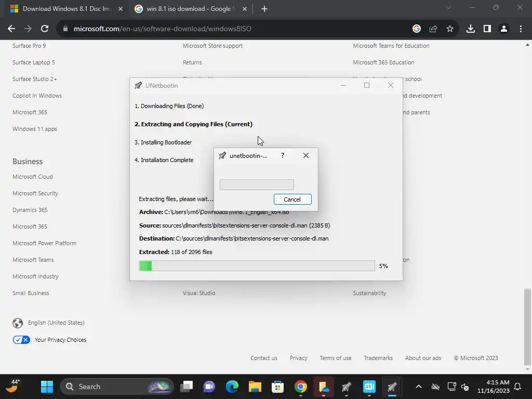Open About our ads footer link

point(423,358)
